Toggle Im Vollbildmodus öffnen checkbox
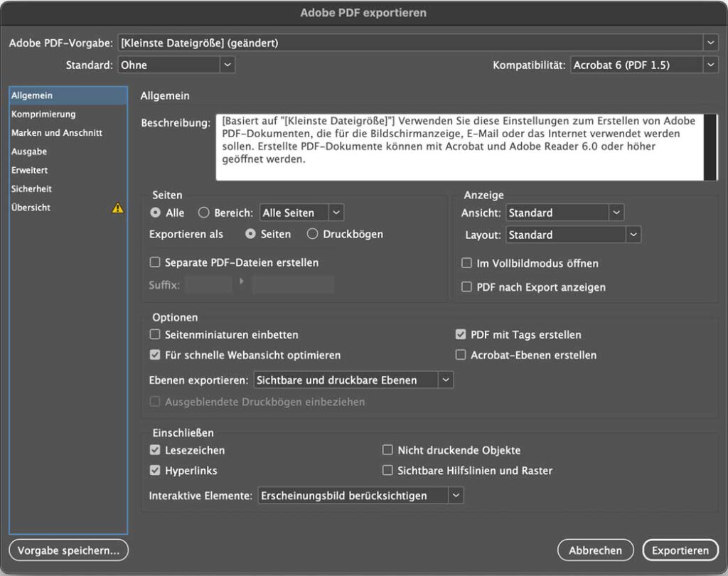Viewport: 728px width, 576px height. point(466,263)
